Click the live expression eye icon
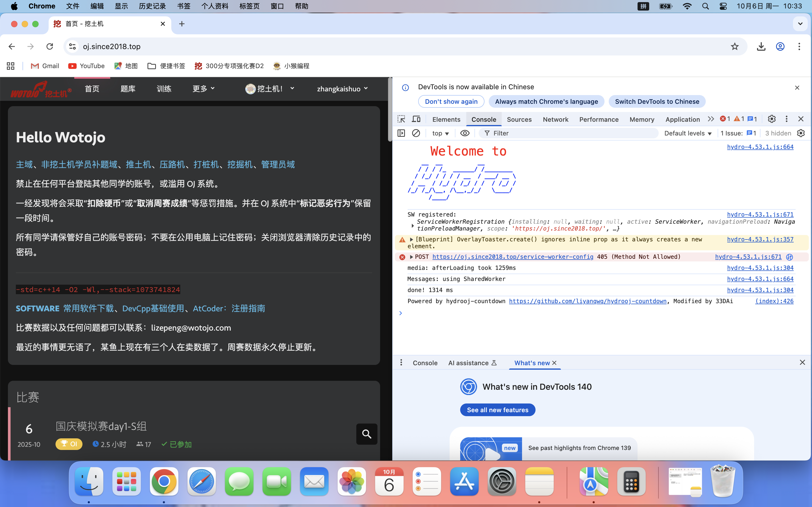 pyautogui.click(x=465, y=133)
